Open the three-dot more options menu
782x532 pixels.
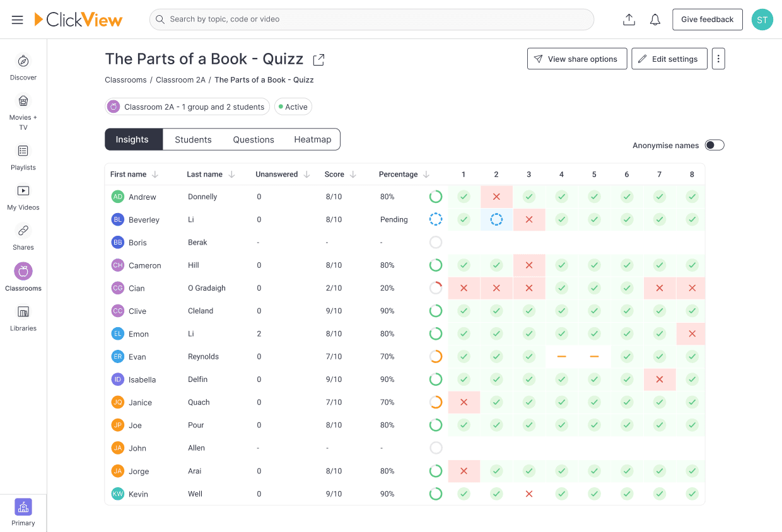click(718, 59)
